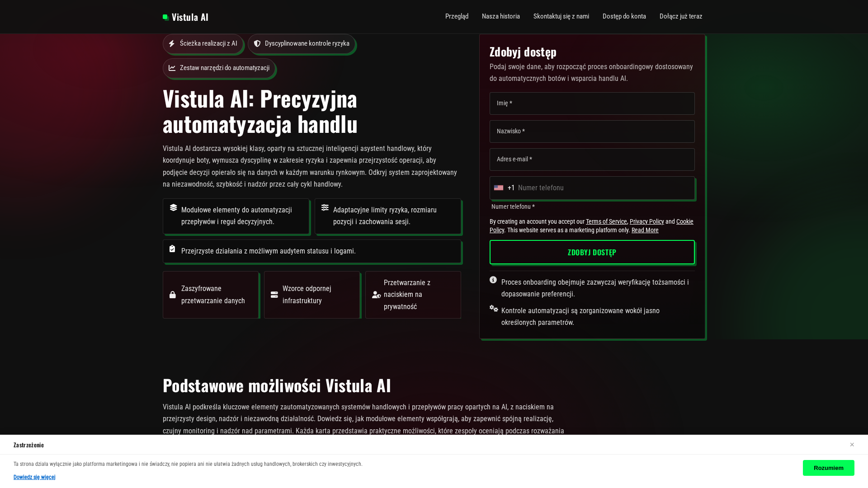Click the user shield icon in Przetwarzanie z naciskiem
868x488 pixels.
[x=377, y=295]
